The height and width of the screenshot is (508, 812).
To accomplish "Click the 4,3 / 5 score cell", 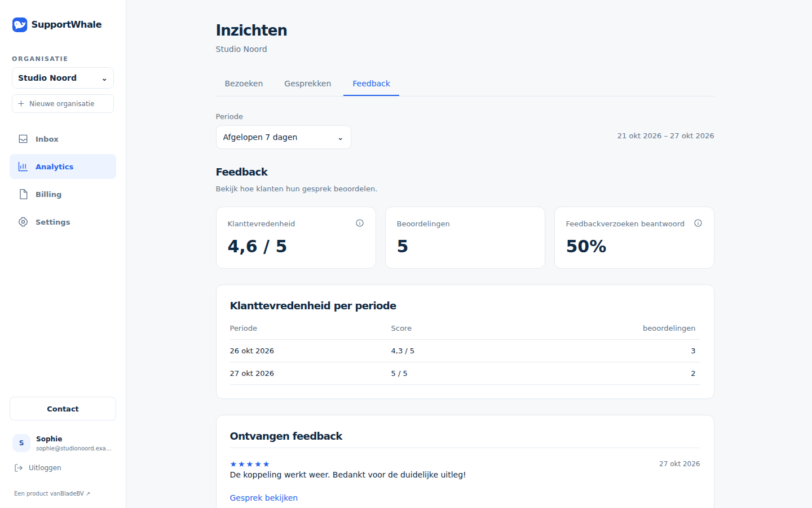I will point(403,351).
